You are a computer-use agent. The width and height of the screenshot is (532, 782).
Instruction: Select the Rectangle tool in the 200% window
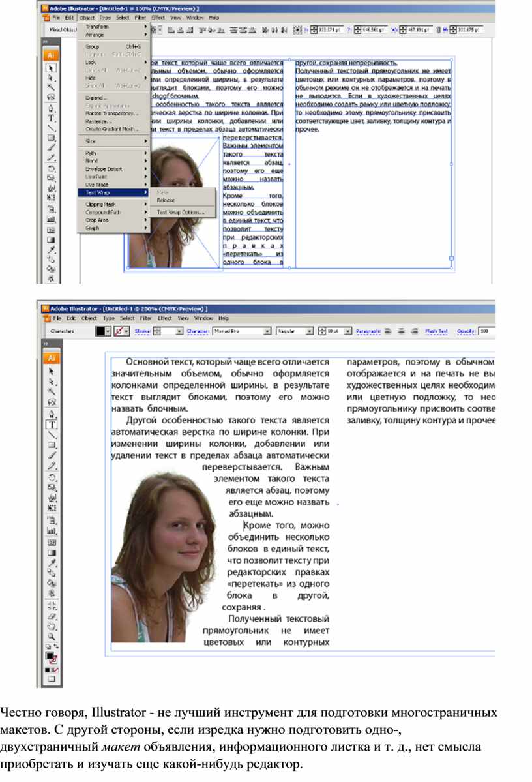[52, 445]
